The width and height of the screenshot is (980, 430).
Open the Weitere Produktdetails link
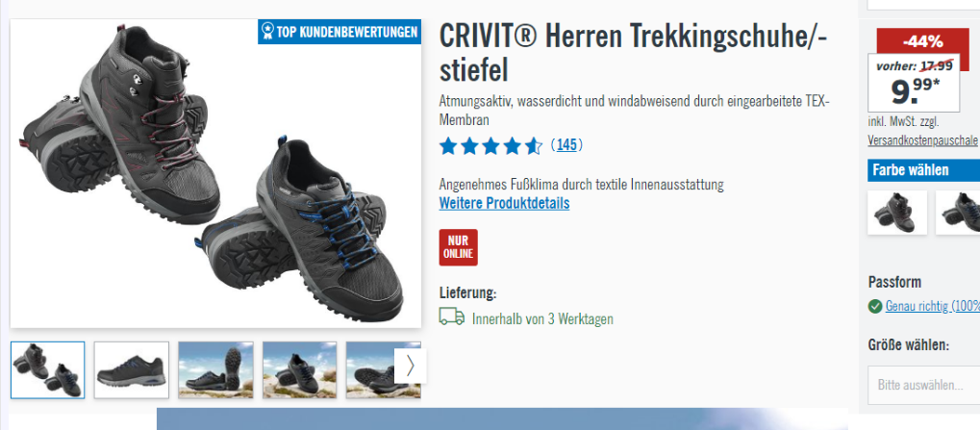[x=504, y=204]
